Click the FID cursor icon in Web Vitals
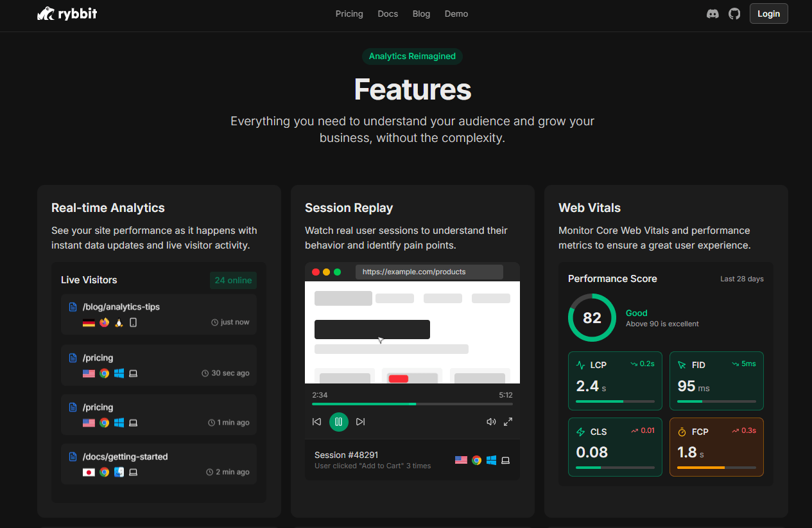The width and height of the screenshot is (812, 528). tap(680, 364)
